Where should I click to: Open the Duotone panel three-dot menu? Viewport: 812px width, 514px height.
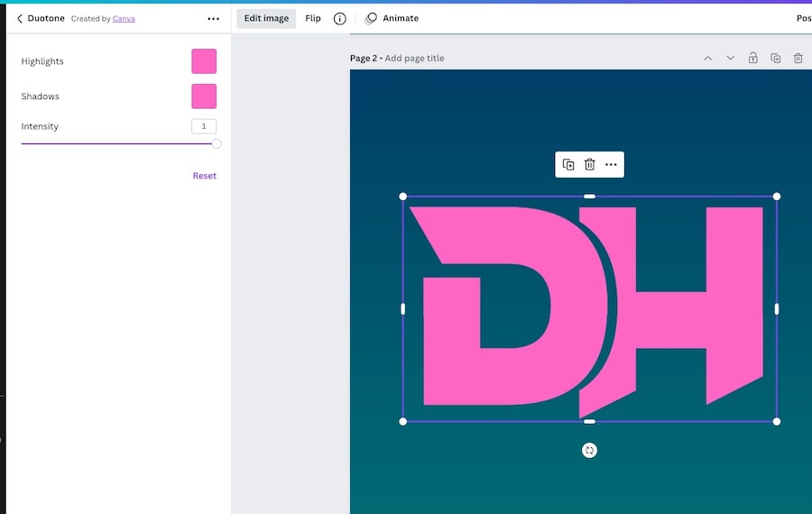213,18
